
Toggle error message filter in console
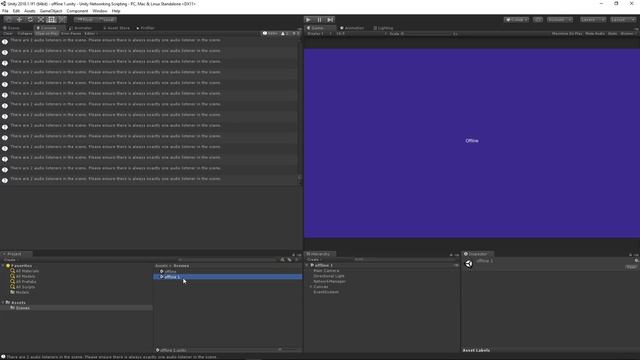296,33
